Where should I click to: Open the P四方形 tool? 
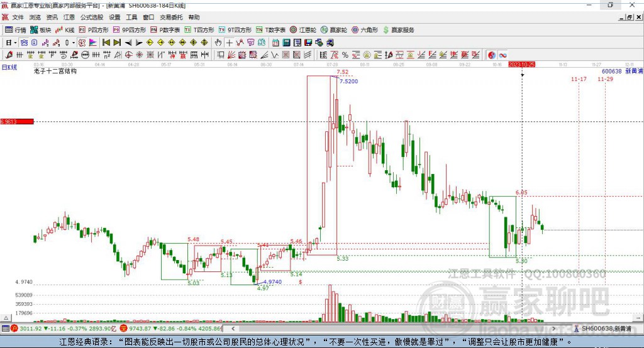94,30
